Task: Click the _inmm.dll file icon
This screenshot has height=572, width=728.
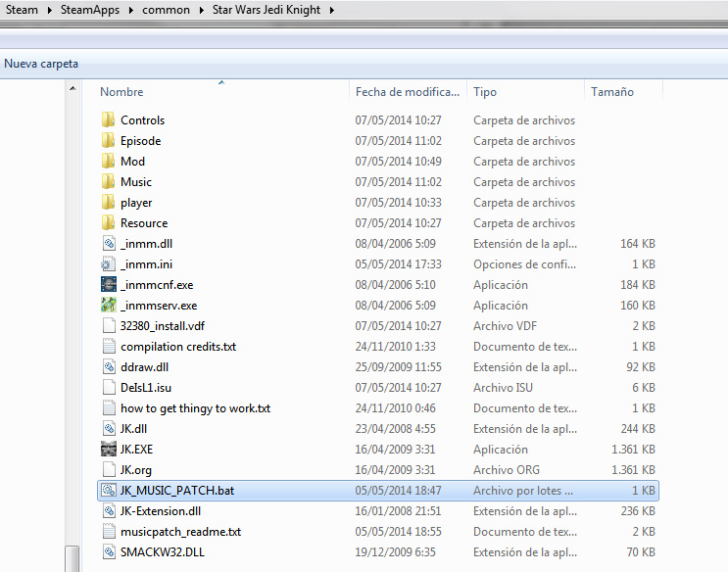Action: pyautogui.click(x=109, y=243)
